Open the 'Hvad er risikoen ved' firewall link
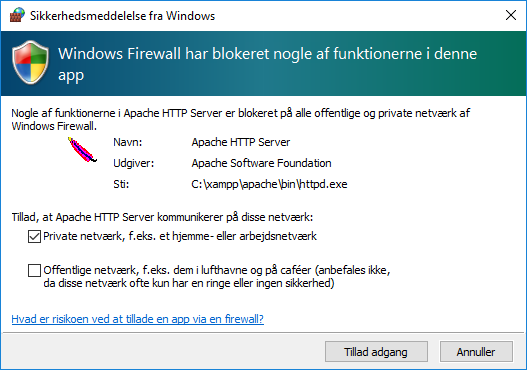527x370 pixels. tap(137, 319)
